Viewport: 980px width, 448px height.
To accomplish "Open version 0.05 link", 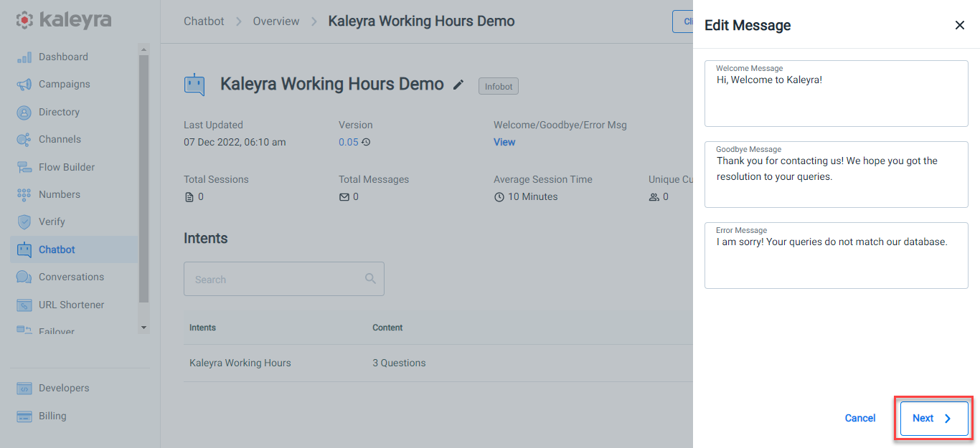I will [x=348, y=142].
